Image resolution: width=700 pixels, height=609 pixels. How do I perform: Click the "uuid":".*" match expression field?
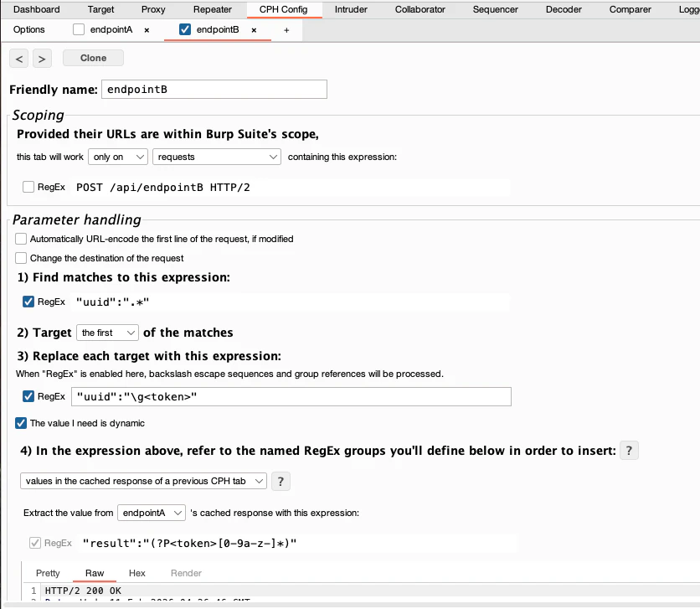click(x=291, y=302)
